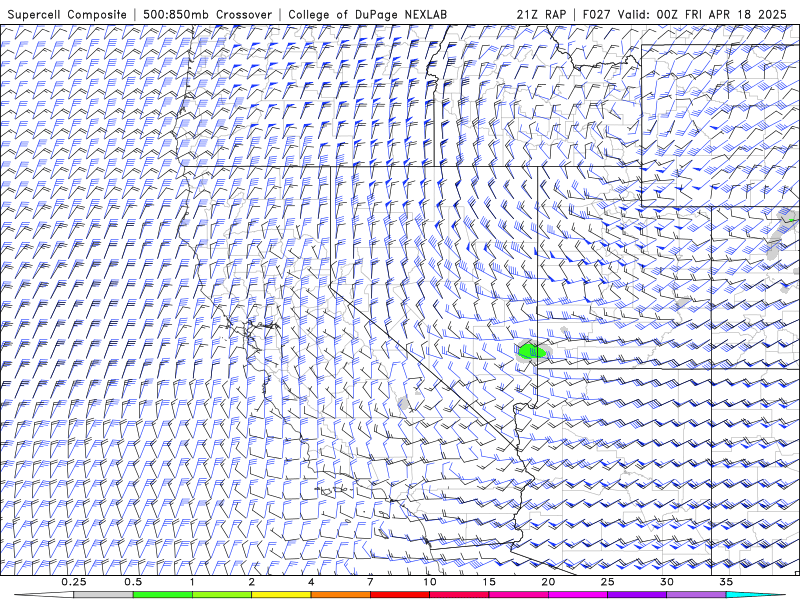Image resolution: width=800 pixels, height=600 pixels.
Task: Select the hot pink 15–20 legend swatch
Action: pos(518,595)
